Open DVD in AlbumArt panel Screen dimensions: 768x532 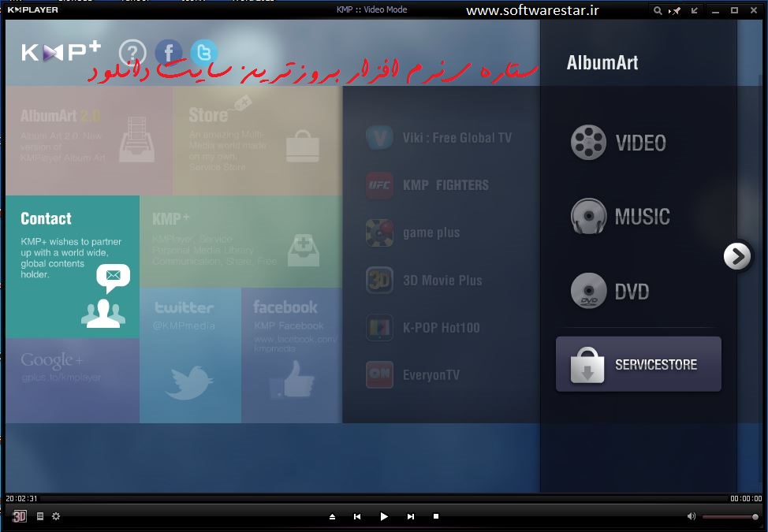pyautogui.click(x=610, y=291)
